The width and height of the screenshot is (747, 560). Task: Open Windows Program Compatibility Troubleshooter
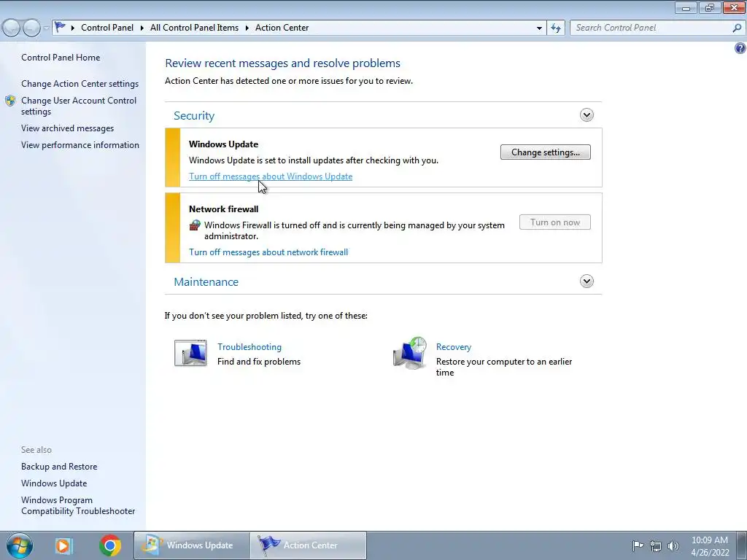pyautogui.click(x=78, y=505)
